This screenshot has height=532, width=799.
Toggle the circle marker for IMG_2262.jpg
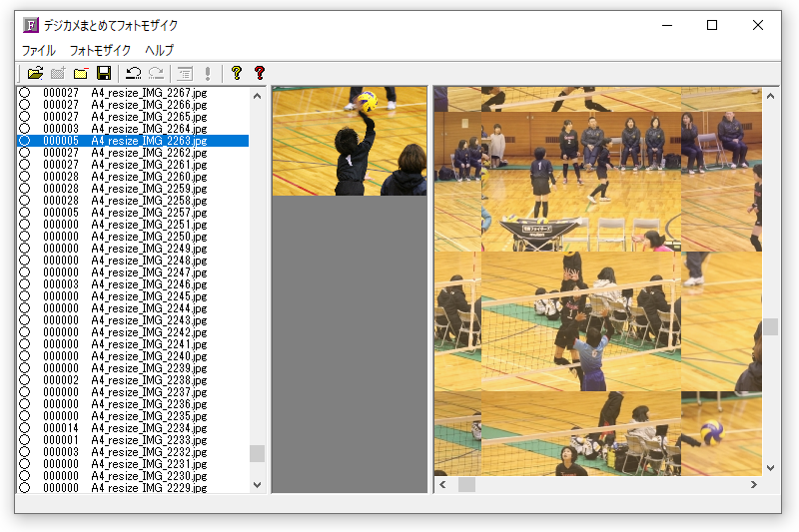pyautogui.click(x=24, y=153)
